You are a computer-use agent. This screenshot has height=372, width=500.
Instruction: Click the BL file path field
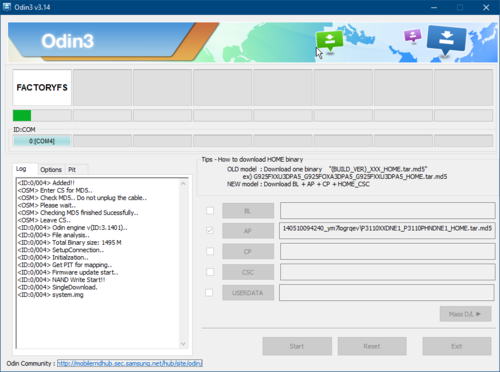point(387,211)
